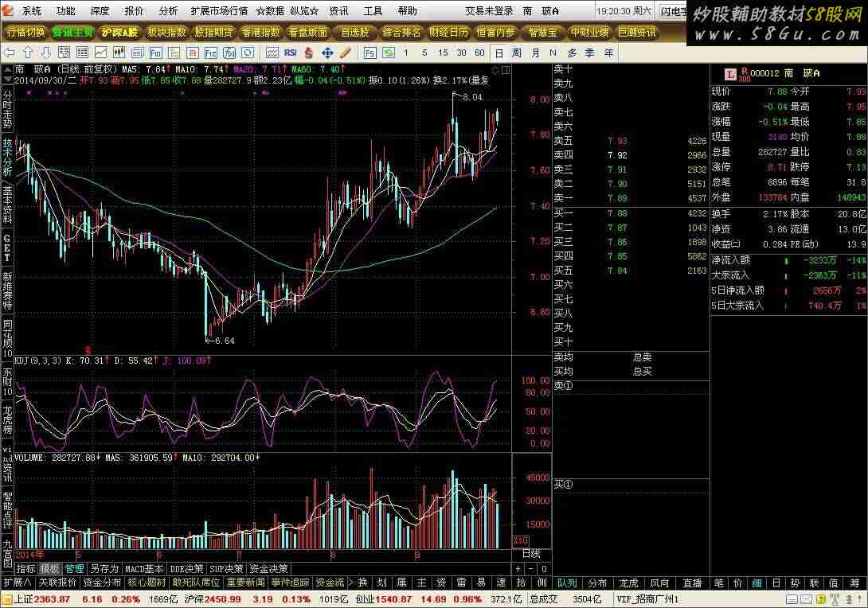Image resolution: width=868 pixels, height=608 pixels.
Task: Open the 核心题材 bottom tab
Action: point(147,583)
